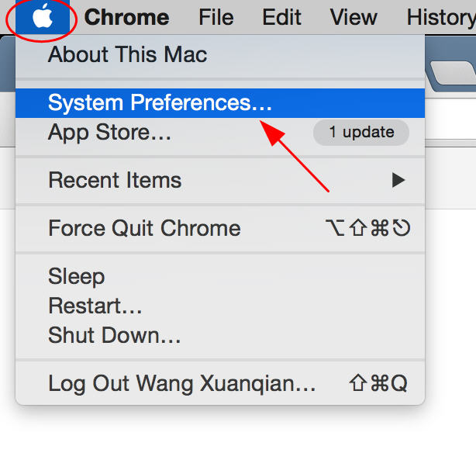Log Out Wang Xuanqian…
This screenshot has height=460, width=476.
tap(220, 383)
